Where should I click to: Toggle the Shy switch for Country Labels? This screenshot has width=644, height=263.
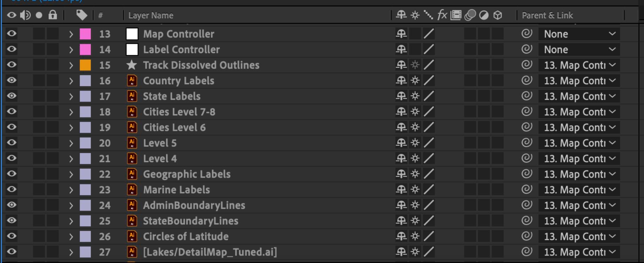(x=401, y=80)
